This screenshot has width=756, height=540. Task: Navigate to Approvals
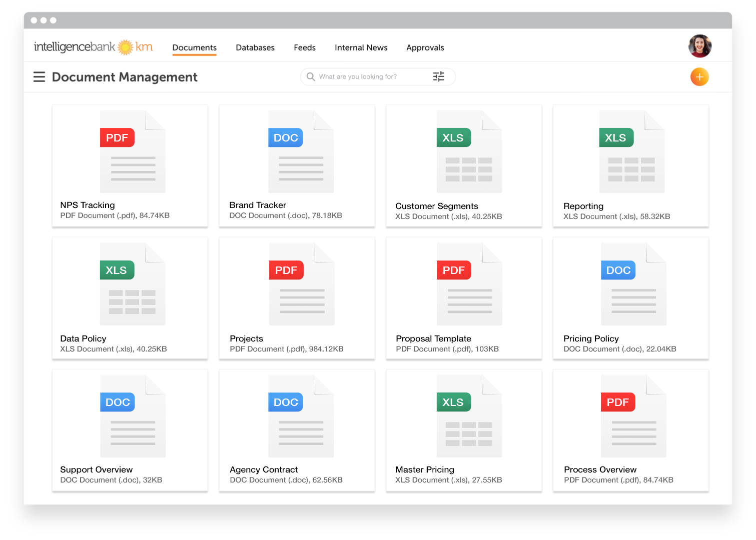[x=425, y=47]
